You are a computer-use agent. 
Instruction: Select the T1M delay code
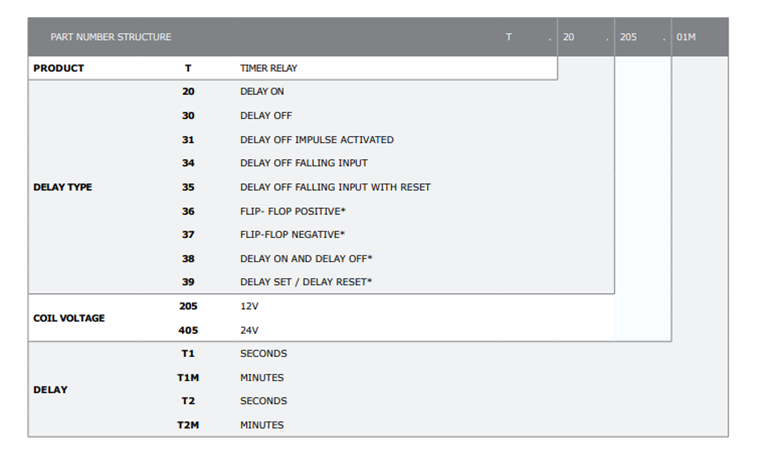coord(188,377)
